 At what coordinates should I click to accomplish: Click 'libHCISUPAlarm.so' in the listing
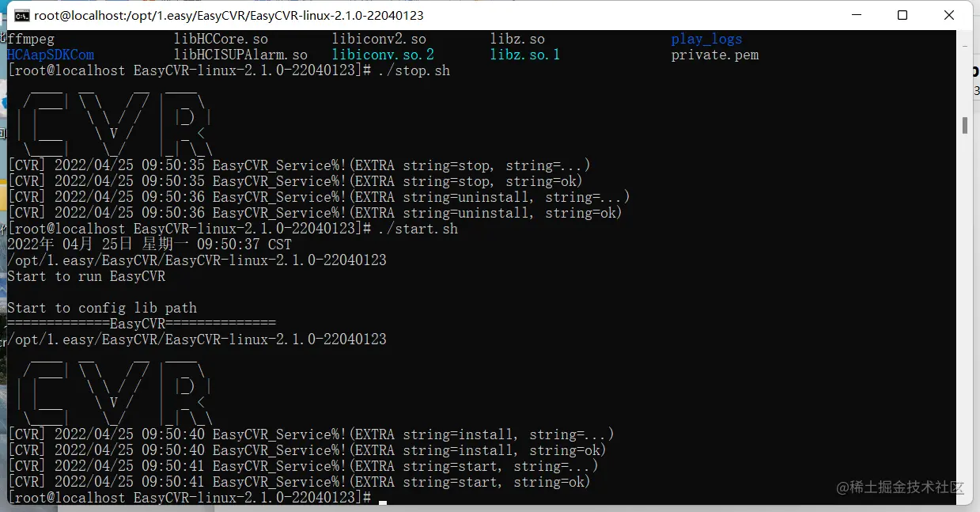click(240, 55)
